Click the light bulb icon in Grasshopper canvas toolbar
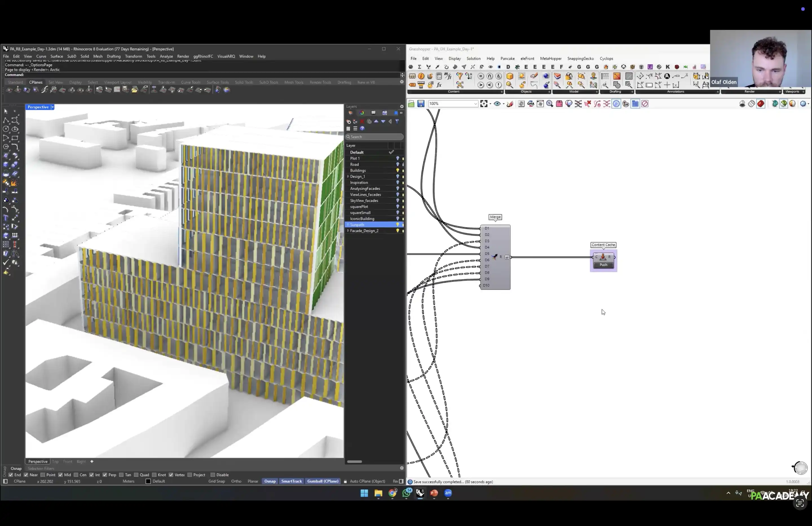 pyautogui.click(x=569, y=104)
